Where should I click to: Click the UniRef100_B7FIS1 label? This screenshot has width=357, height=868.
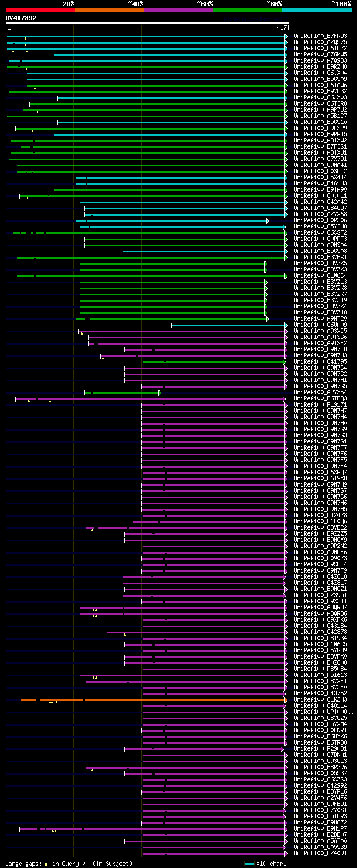tap(320, 146)
